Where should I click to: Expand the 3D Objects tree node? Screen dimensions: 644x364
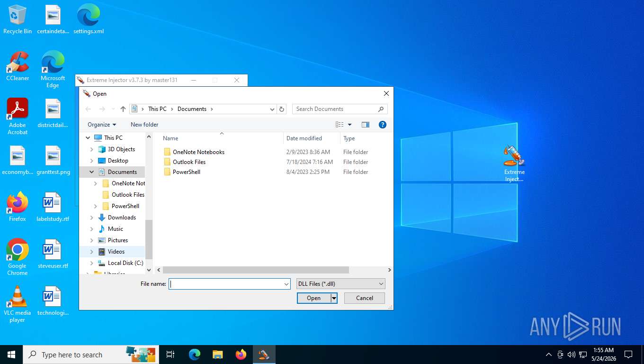point(92,149)
